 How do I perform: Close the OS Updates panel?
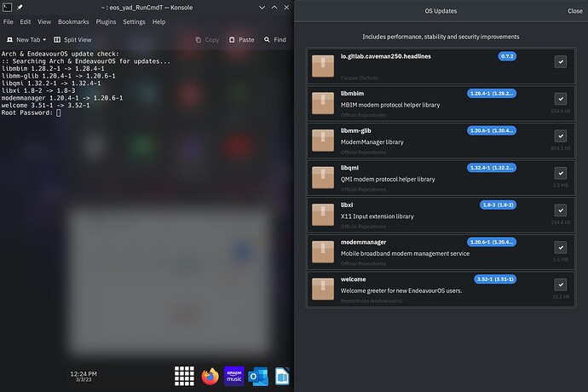click(x=575, y=11)
